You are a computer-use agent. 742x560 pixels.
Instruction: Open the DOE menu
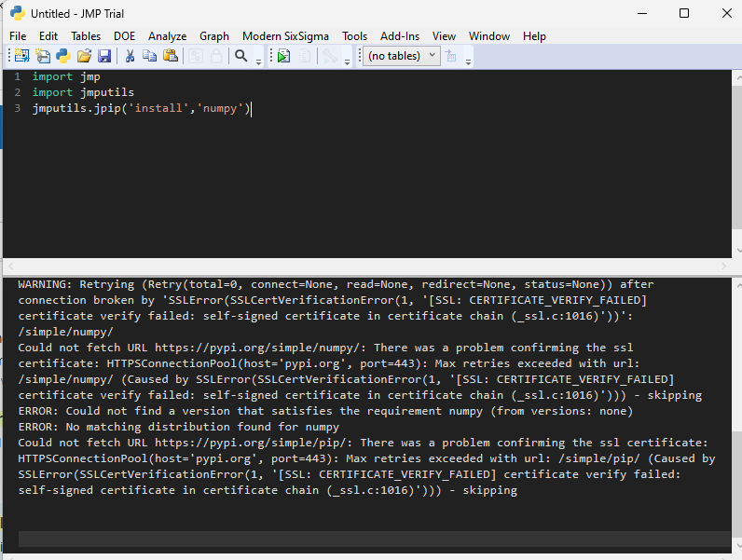coord(125,36)
